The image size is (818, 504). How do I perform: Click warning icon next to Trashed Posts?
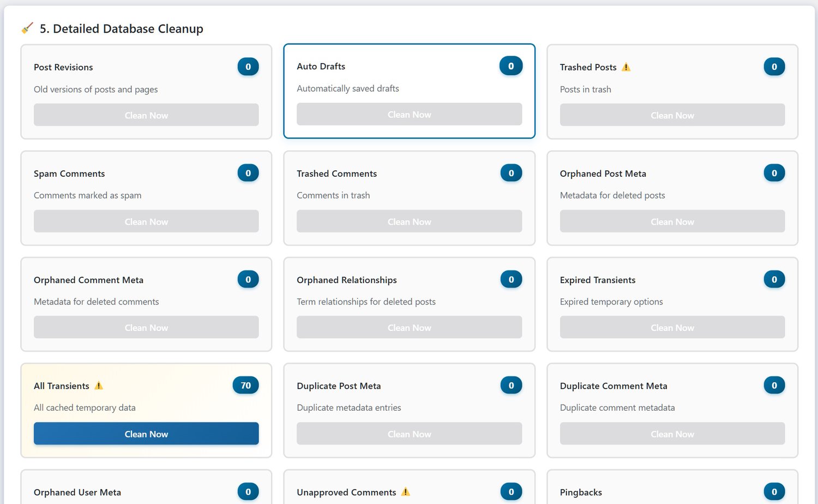pos(626,67)
